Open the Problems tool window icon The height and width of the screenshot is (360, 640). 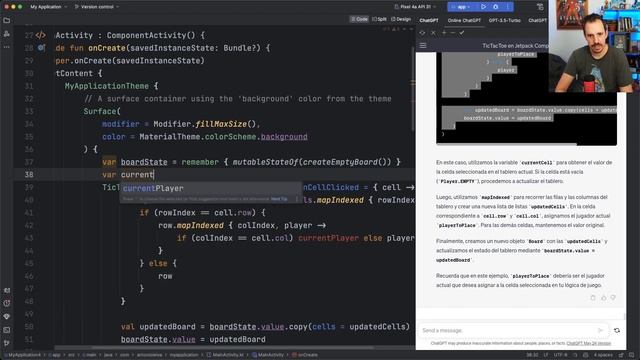7,304
